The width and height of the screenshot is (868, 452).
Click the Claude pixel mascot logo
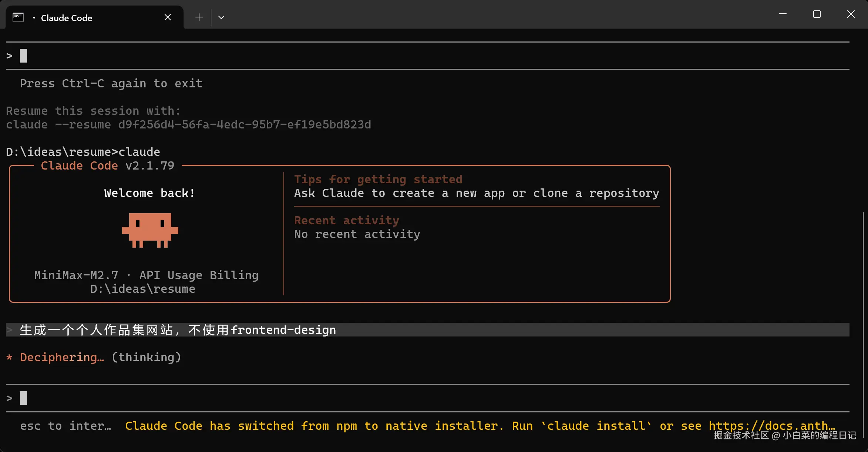point(150,230)
